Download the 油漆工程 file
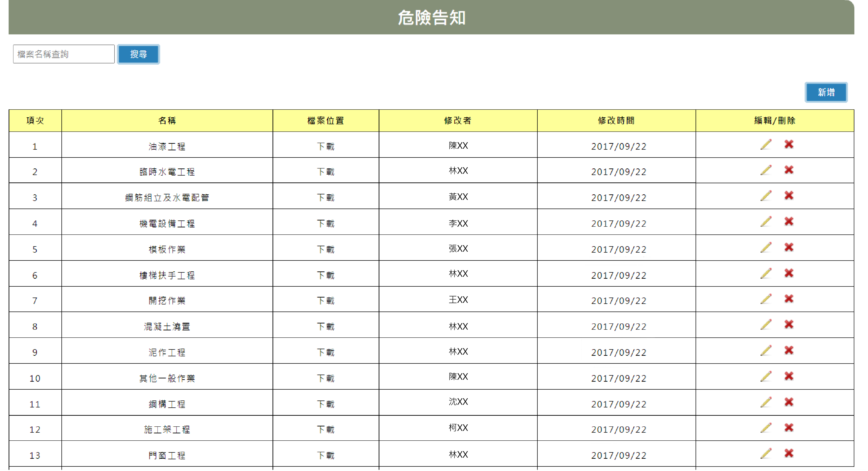 click(x=326, y=146)
